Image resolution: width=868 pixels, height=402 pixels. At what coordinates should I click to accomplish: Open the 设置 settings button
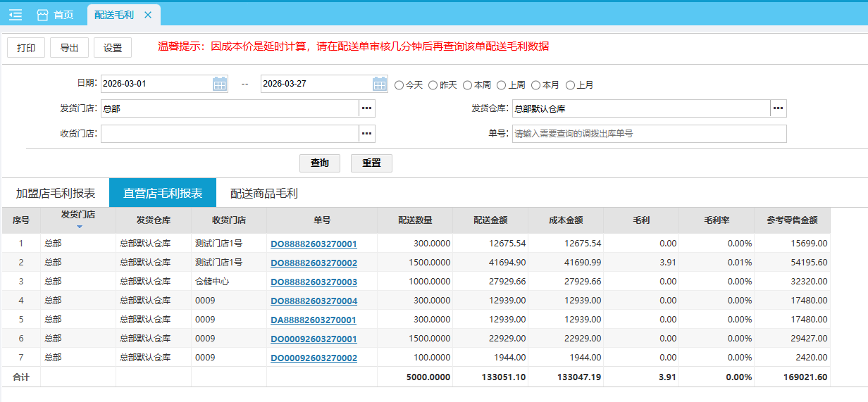113,48
